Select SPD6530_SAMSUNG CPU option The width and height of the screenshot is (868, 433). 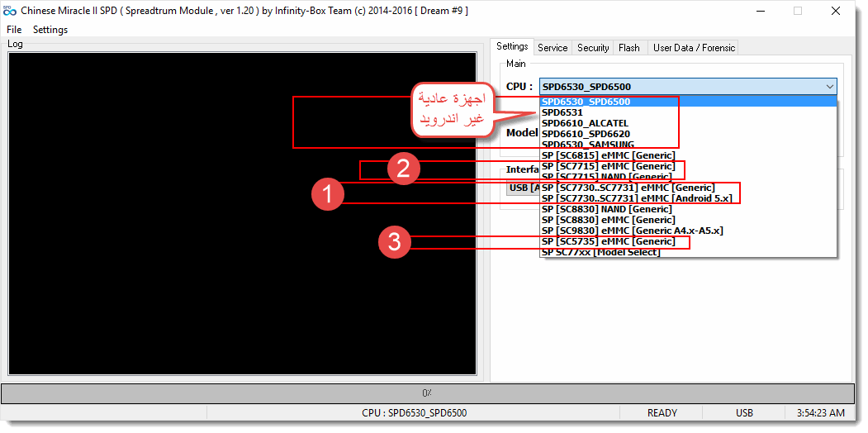(688, 145)
